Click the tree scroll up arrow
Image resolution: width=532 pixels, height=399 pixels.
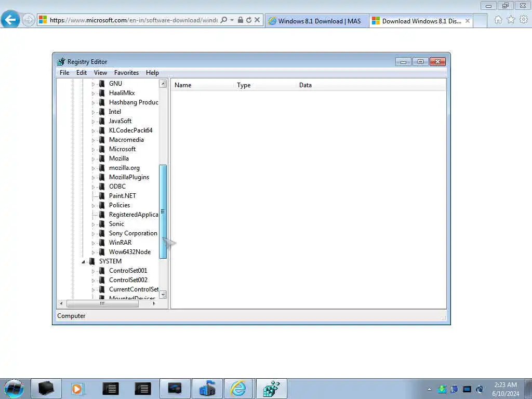pyautogui.click(x=163, y=84)
